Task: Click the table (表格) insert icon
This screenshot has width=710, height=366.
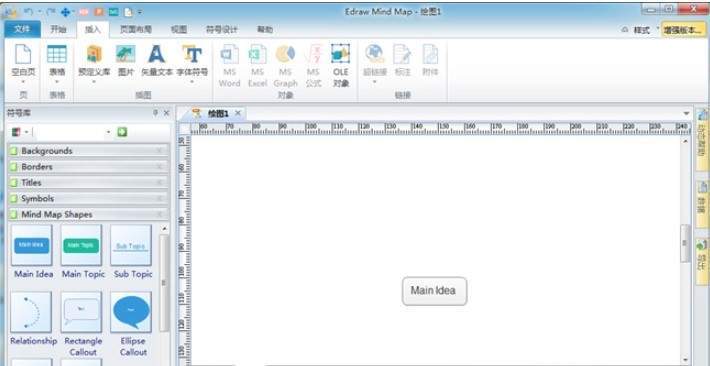Action: 57,55
